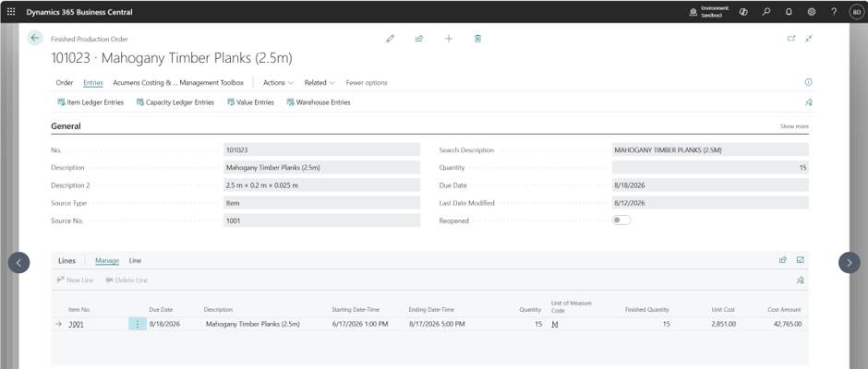
Task: Open the app launcher waffle menu
Action: pos(11,12)
